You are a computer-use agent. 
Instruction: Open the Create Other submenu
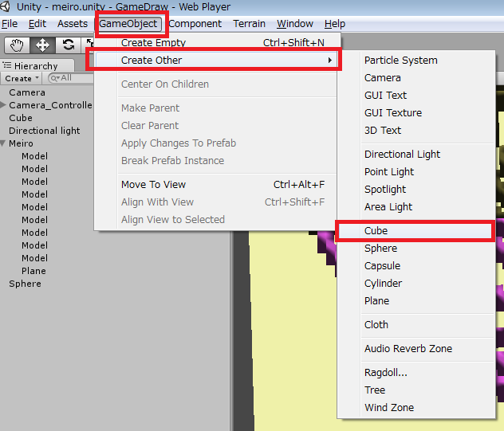[215, 60]
